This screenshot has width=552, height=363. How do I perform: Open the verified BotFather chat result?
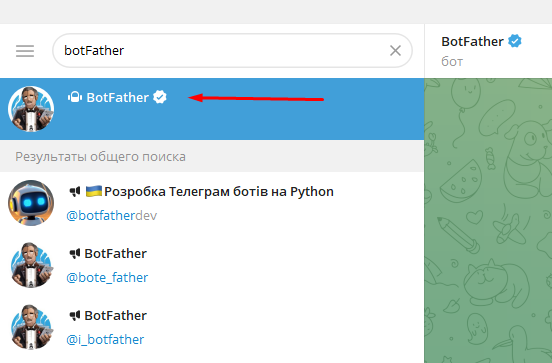(x=212, y=109)
